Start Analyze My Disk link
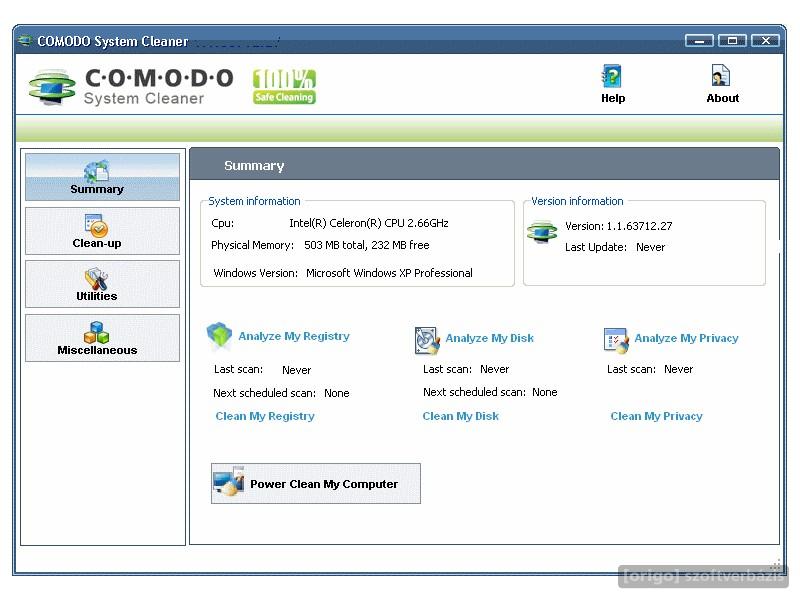 point(489,338)
